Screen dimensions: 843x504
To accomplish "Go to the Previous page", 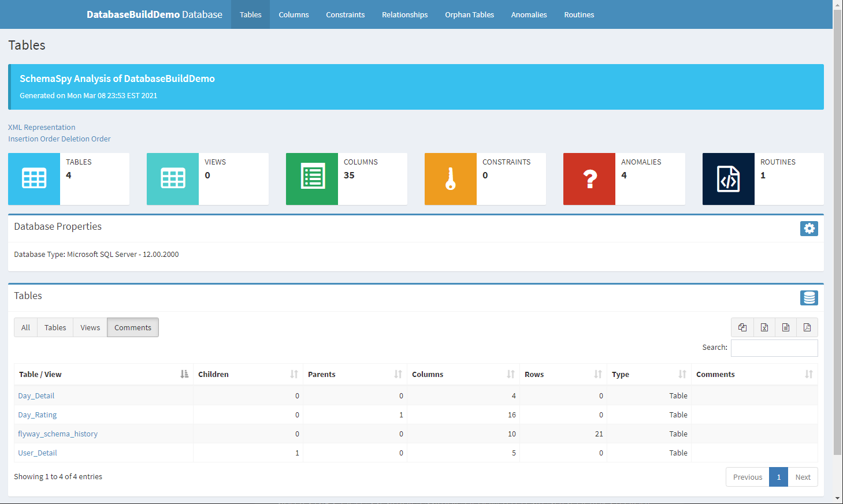I will pyautogui.click(x=748, y=477).
